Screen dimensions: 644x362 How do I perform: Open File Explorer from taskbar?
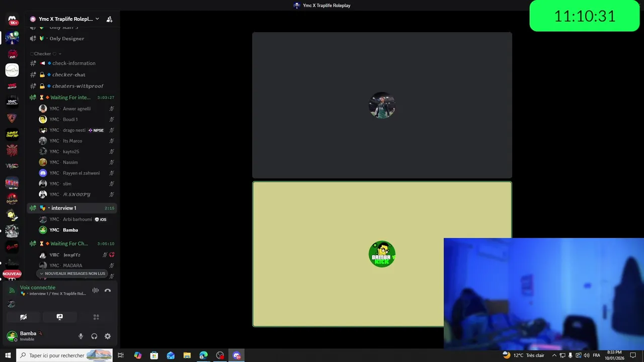(187, 355)
